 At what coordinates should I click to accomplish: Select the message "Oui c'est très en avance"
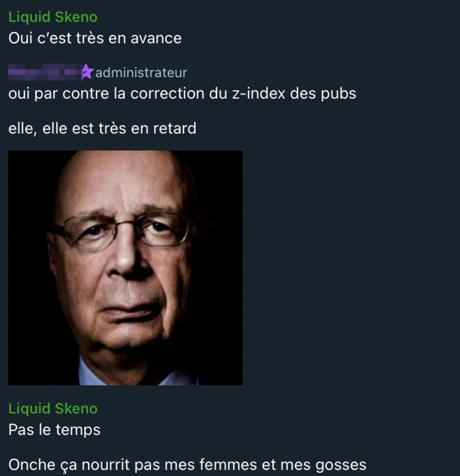click(x=95, y=38)
